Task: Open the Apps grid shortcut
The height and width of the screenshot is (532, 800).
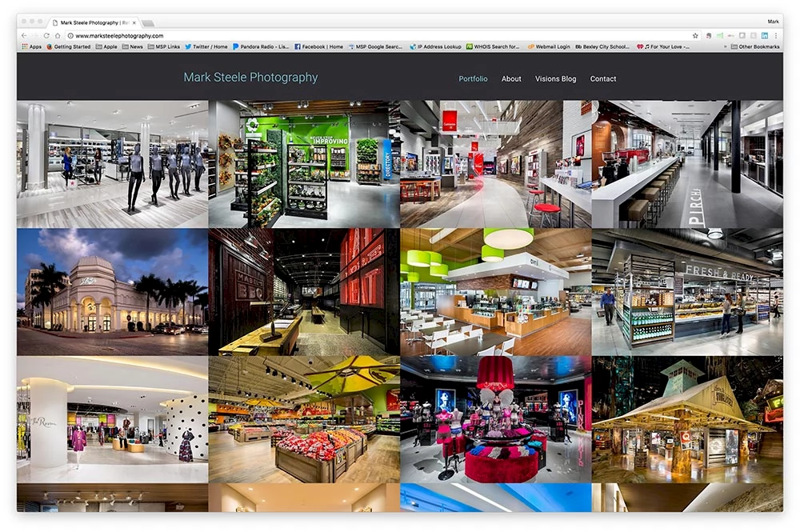Action: [x=32, y=46]
